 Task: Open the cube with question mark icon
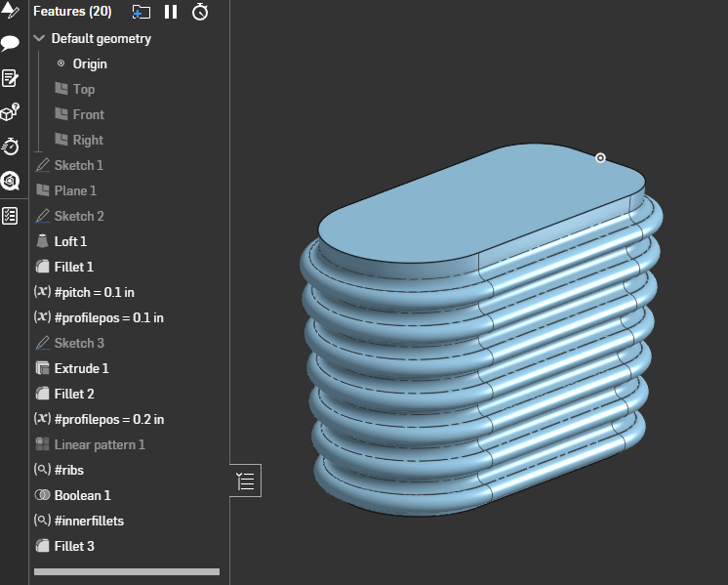click(x=10, y=112)
